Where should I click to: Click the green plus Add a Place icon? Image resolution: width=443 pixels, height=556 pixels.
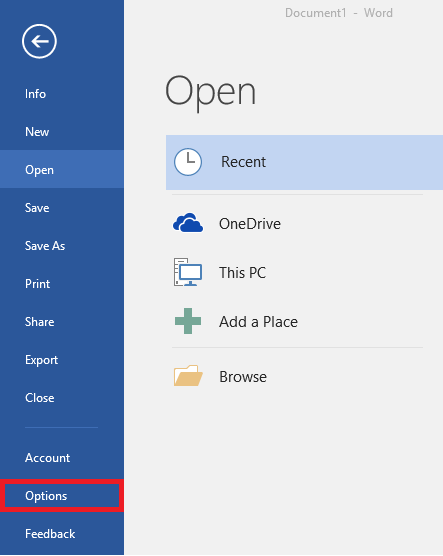(188, 321)
